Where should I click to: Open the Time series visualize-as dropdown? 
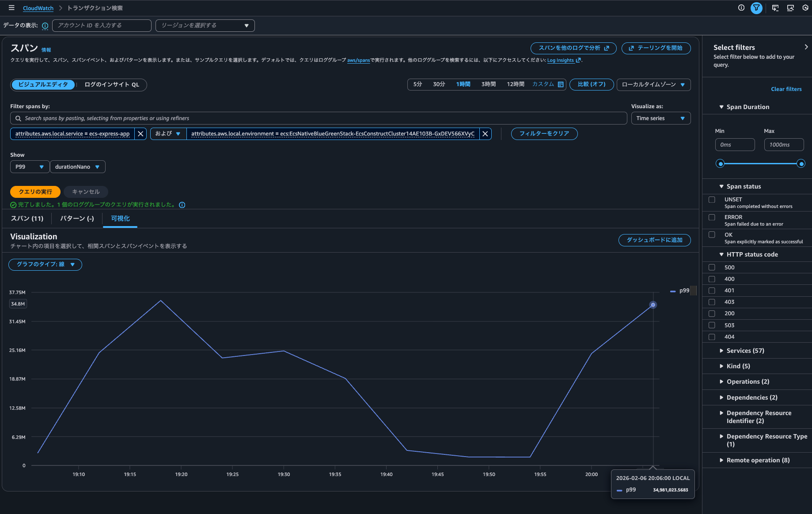pyautogui.click(x=660, y=118)
